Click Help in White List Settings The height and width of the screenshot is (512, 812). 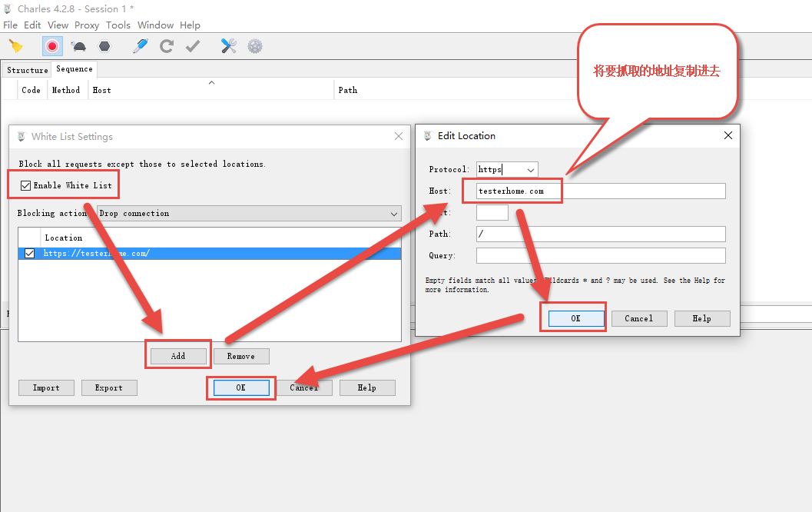[x=367, y=387]
